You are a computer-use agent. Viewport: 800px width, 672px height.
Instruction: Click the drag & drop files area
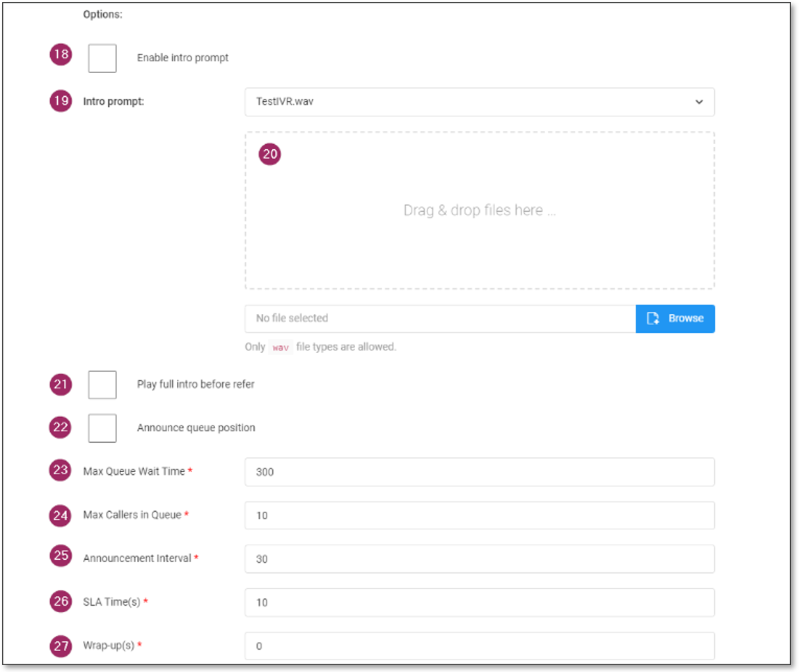pyautogui.click(x=479, y=210)
